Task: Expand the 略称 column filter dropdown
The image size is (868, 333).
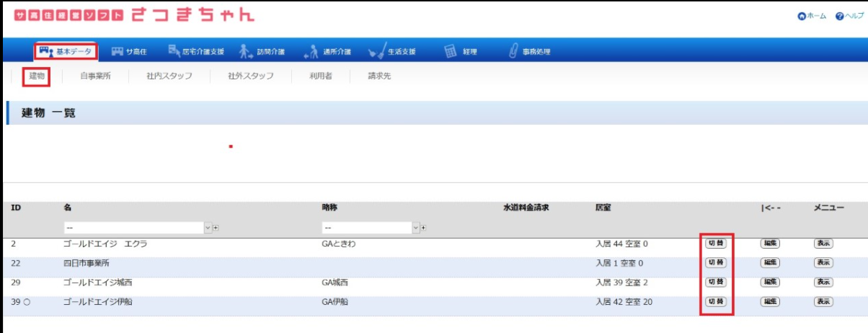Action: pos(415,228)
